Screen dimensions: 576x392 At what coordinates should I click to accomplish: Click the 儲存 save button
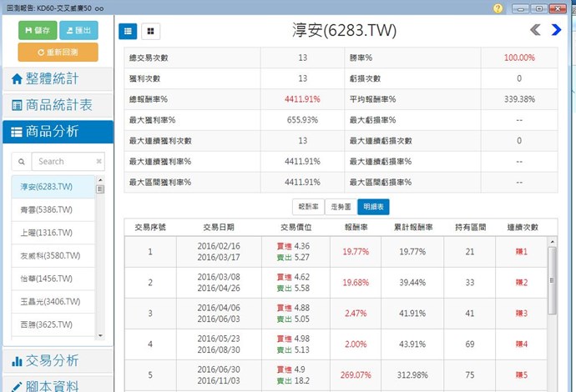38,30
